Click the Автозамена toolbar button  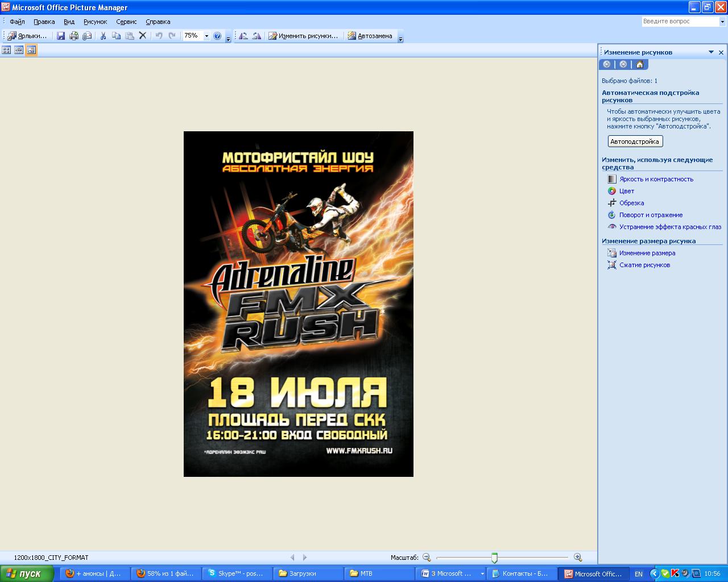[370, 36]
